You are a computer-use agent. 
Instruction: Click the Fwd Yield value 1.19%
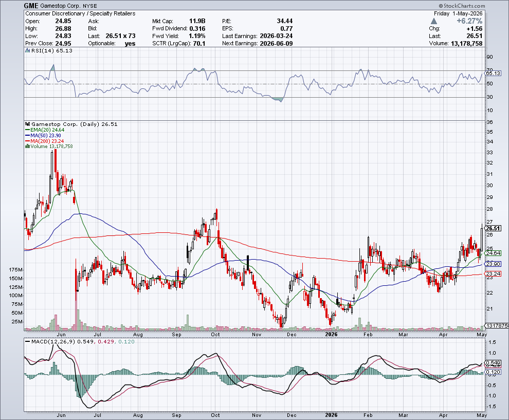pos(197,36)
